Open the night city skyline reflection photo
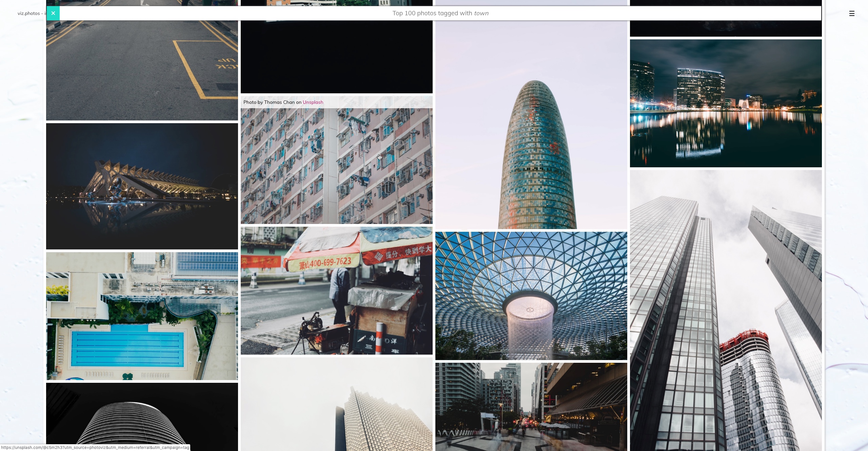The width and height of the screenshot is (868, 451). pos(725,102)
